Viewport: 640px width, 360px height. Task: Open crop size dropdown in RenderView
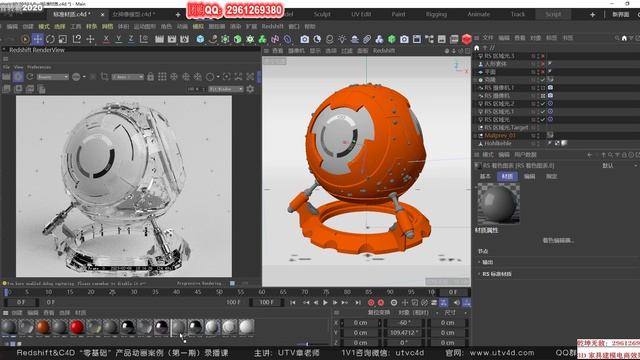(128, 77)
